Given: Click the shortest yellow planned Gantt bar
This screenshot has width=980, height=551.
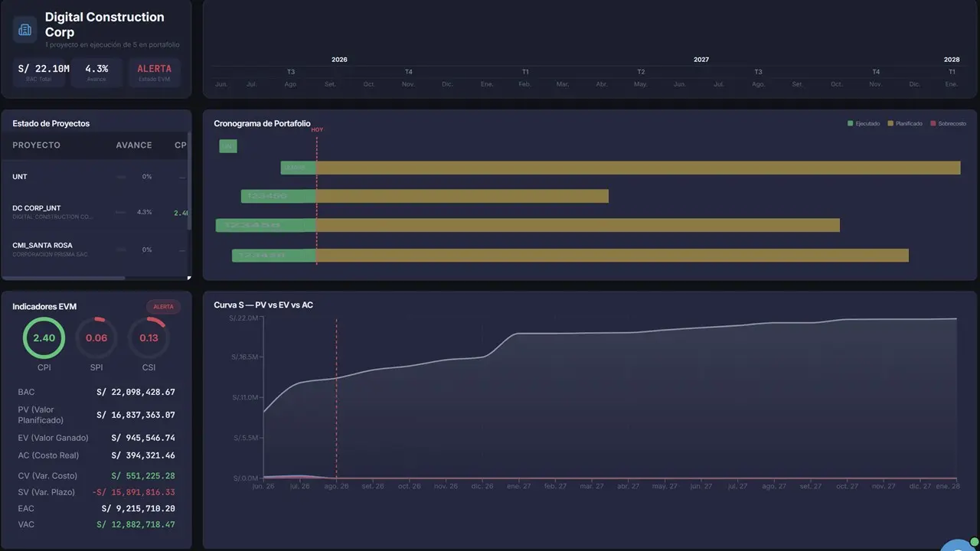Looking at the screenshot, I should 462,196.
